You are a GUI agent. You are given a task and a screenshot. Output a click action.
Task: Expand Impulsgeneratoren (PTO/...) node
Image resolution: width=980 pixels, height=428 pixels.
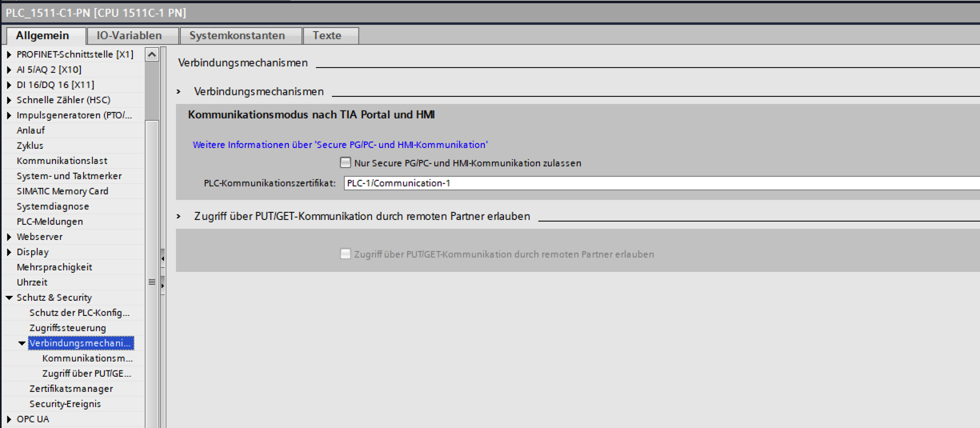pyautogui.click(x=10, y=115)
